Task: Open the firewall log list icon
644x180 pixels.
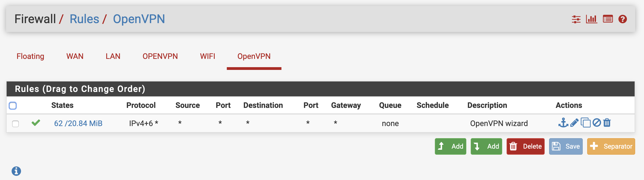Action: [x=608, y=19]
